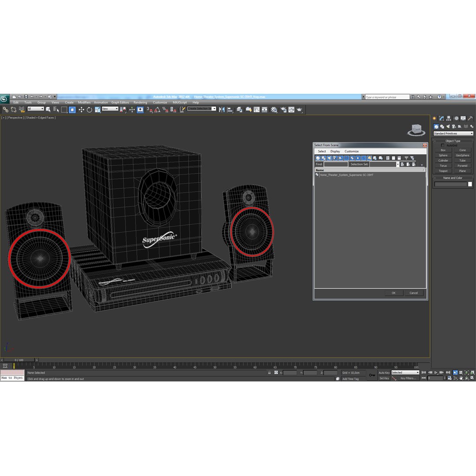
Task: Click the large Set Keys key icon
Action: coord(372,375)
